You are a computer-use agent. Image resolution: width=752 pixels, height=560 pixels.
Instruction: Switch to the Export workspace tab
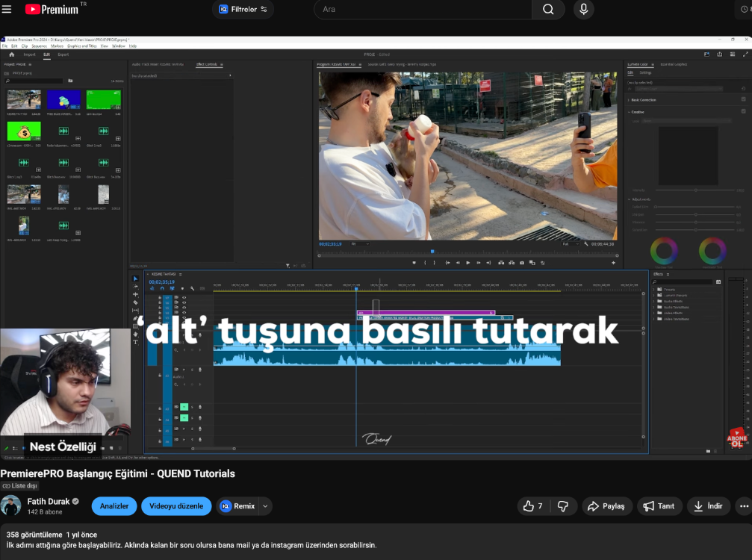click(63, 55)
